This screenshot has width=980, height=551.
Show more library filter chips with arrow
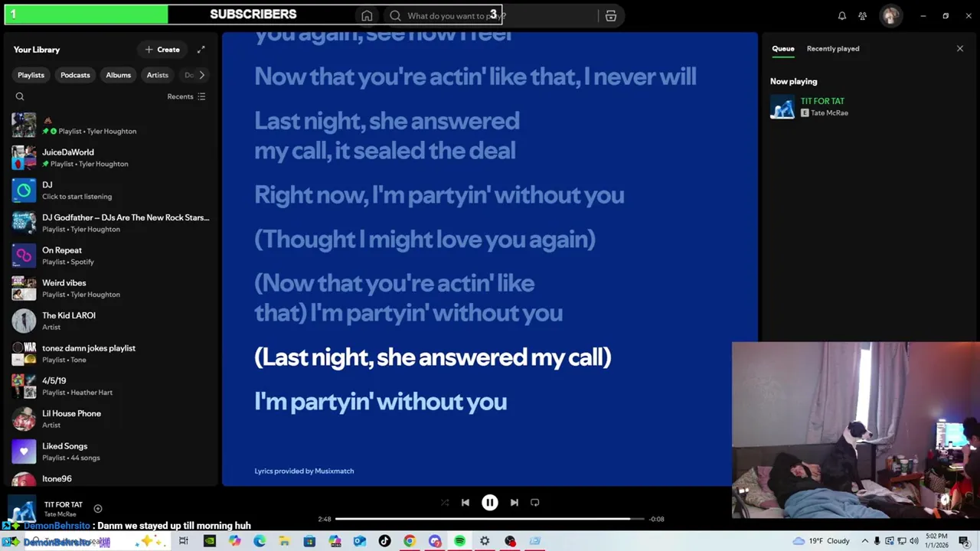point(201,75)
